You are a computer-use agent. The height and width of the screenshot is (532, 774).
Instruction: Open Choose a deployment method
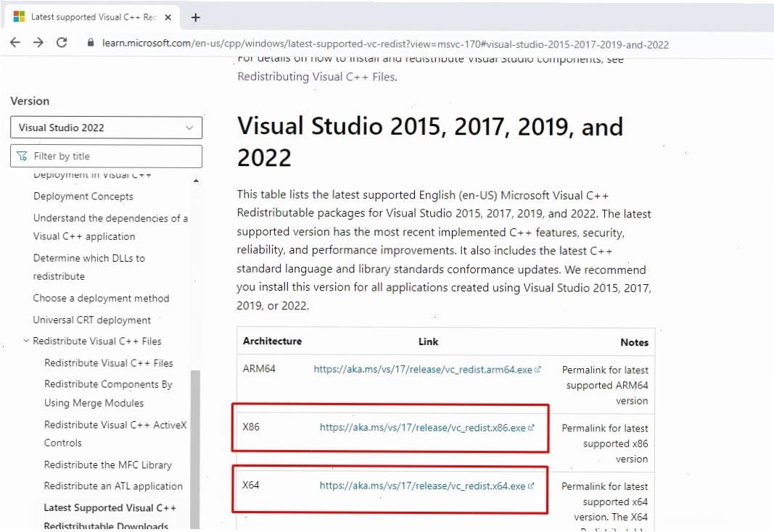[x=101, y=299]
